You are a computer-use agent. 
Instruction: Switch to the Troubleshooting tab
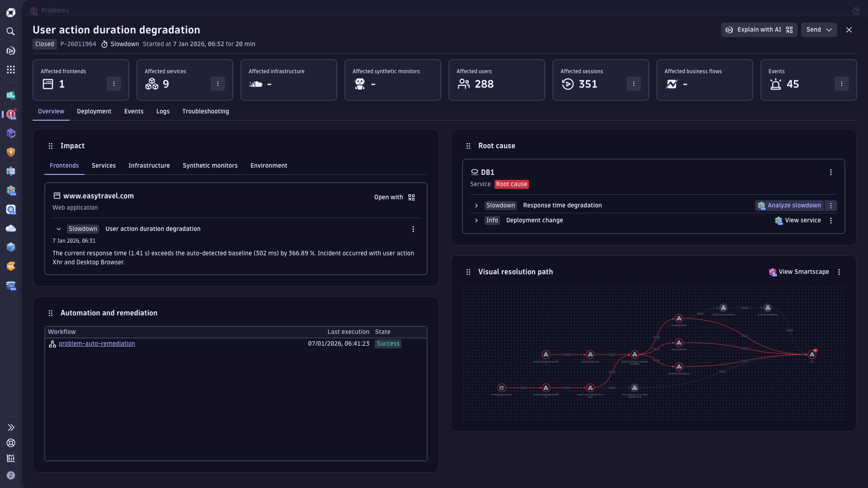point(205,112)
